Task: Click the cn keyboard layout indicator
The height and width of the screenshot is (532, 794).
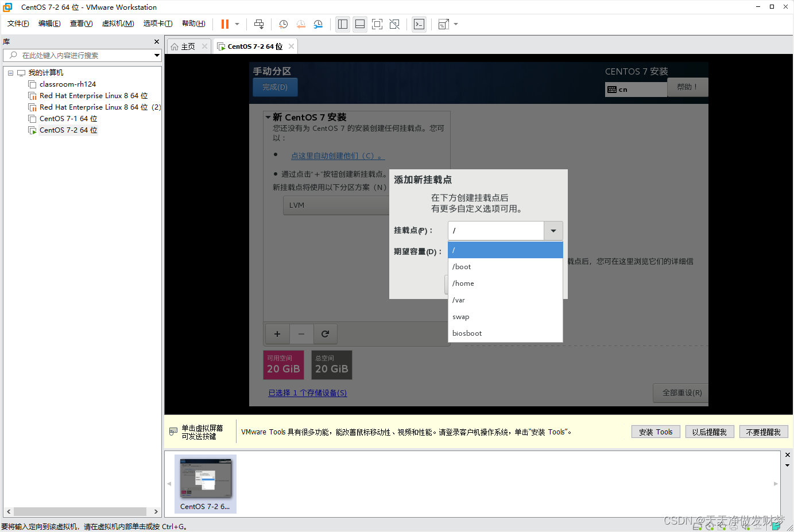Action: point(636,90)
